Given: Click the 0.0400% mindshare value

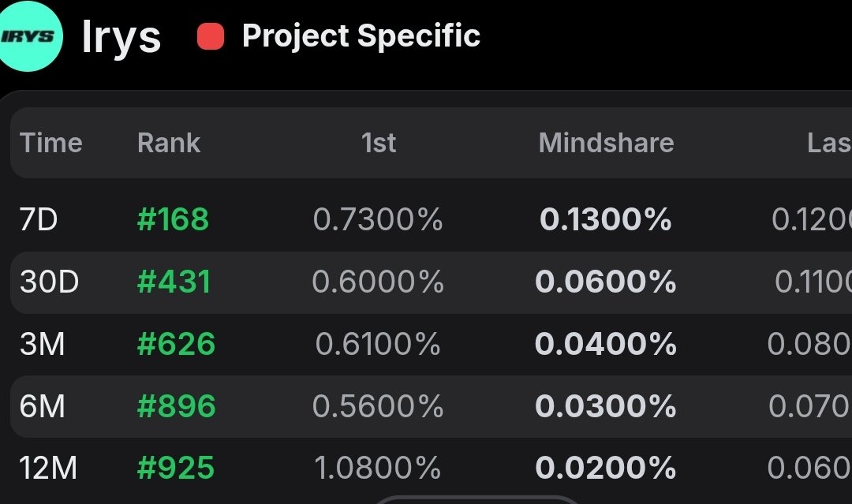Looking at the screenshot, I should [606, 345].
